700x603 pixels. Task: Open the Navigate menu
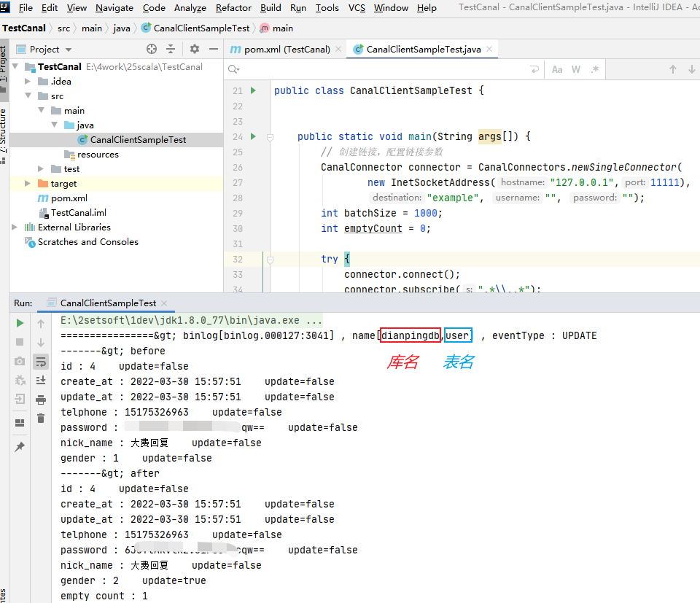[114, 8]
